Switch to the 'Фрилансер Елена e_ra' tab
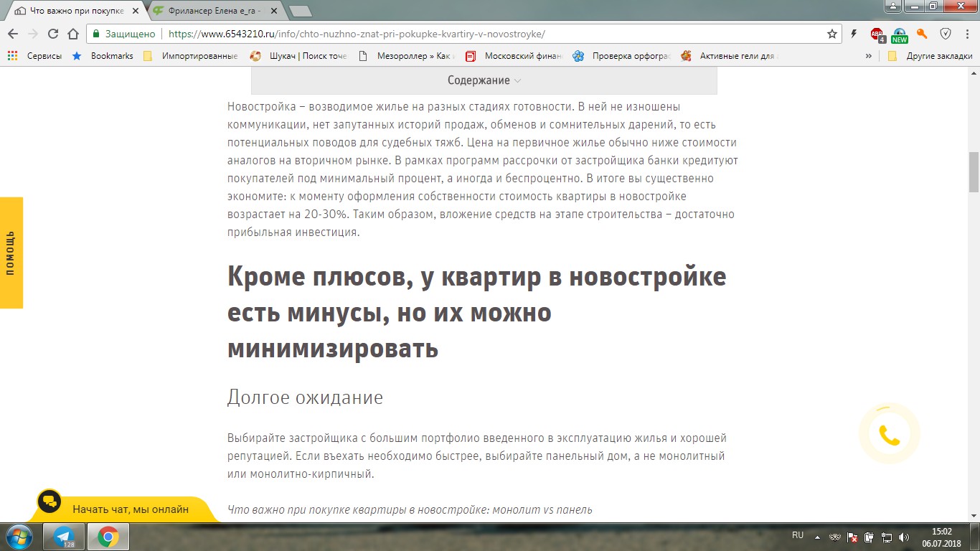 click(x=213, y=11)
